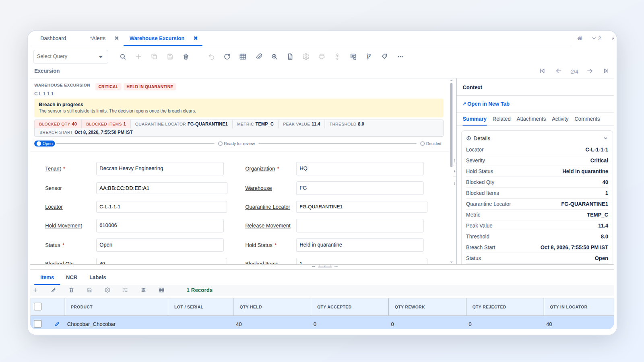
Task: Click trash icon in Items toolbar
Action: (71, 290)
